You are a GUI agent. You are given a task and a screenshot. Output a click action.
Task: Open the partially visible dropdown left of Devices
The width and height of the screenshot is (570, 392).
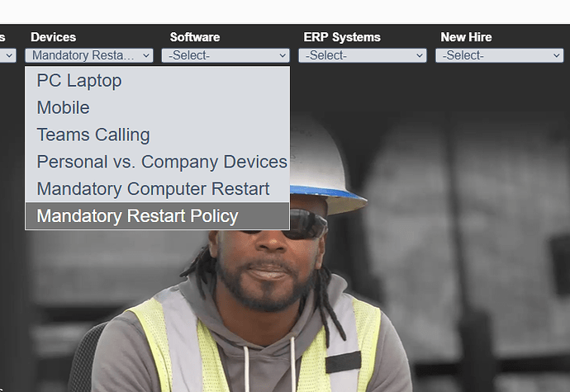pyautogui.click(x=7, y=55)
